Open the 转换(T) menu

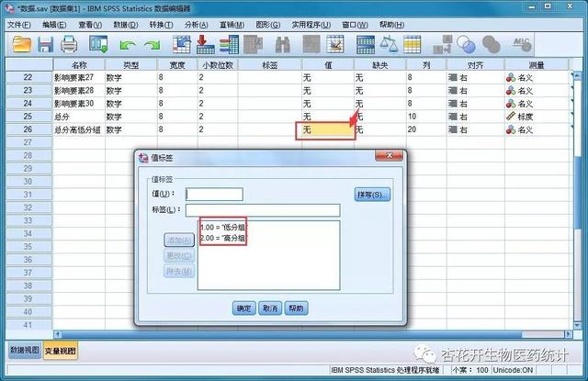pyautogui.click(x=162, y=25)
